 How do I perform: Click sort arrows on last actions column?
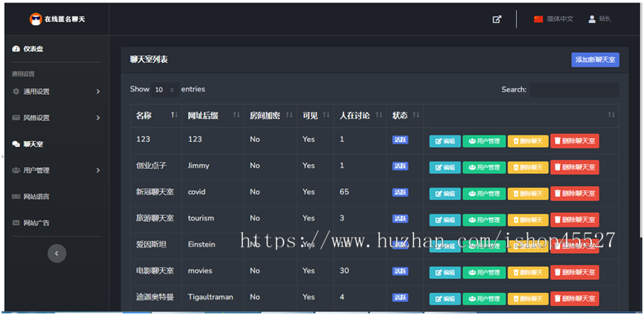pos(611,115)
